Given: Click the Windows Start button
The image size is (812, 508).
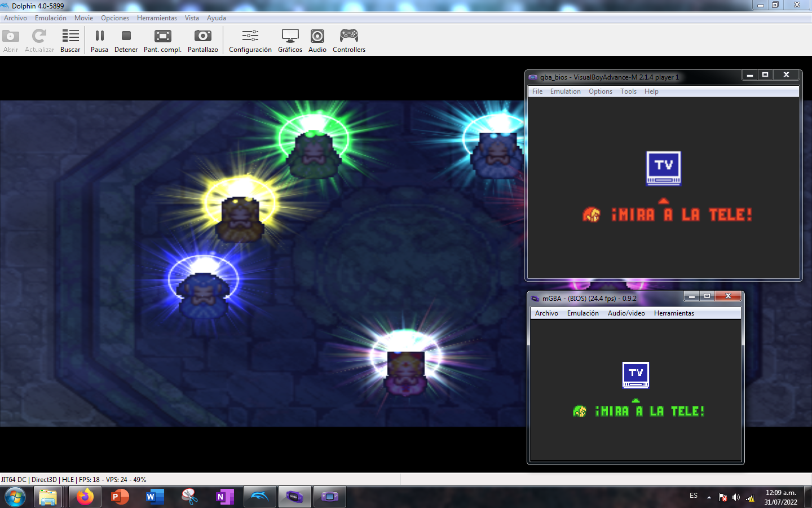Looking at the screenshot, I should [x=15, y=497].
